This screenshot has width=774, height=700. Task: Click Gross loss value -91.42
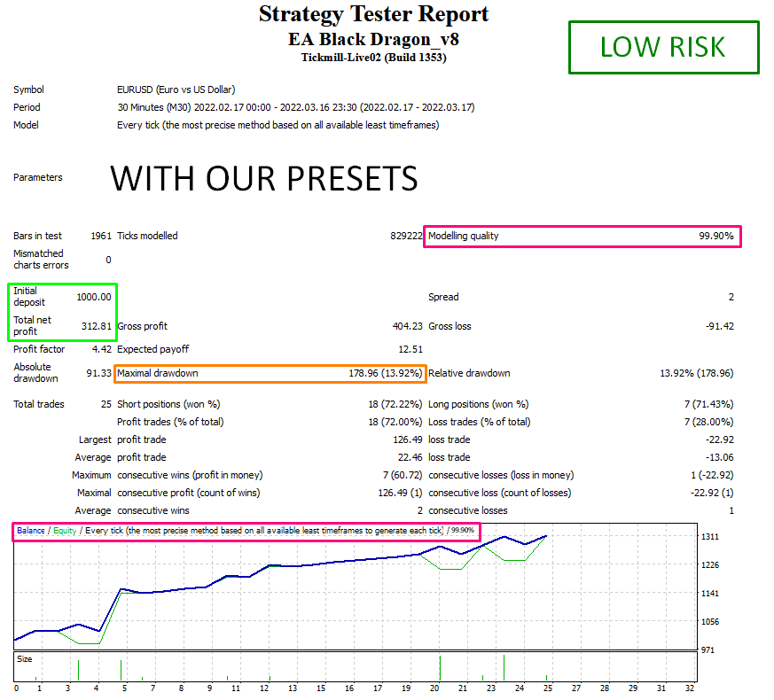point(720,326)
